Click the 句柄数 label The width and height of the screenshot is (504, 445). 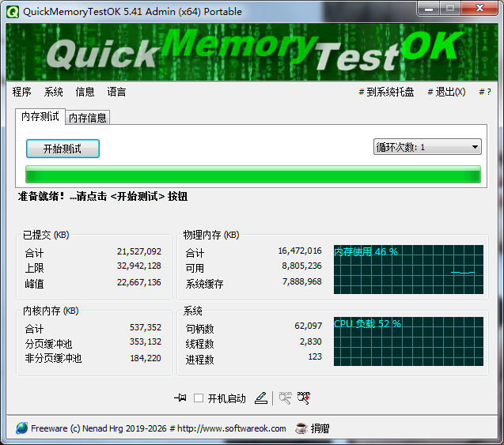[199, 329]
